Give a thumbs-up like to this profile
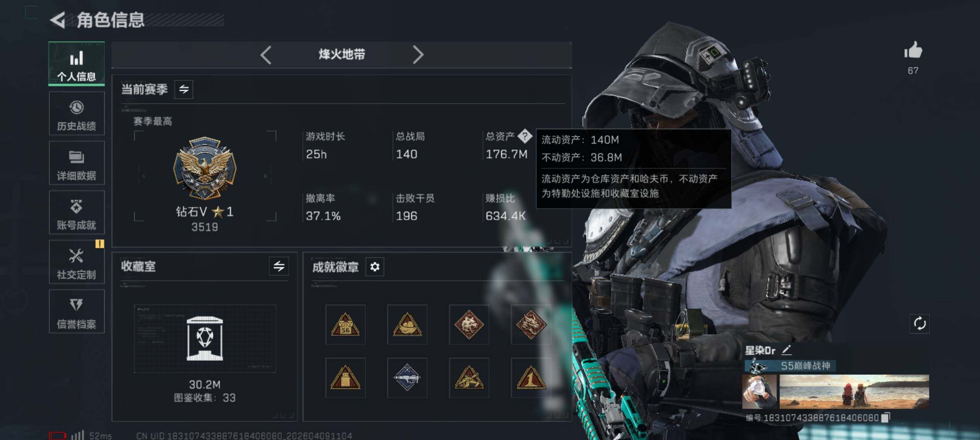Viewport: 980px width, 440px height. (913, 51)
